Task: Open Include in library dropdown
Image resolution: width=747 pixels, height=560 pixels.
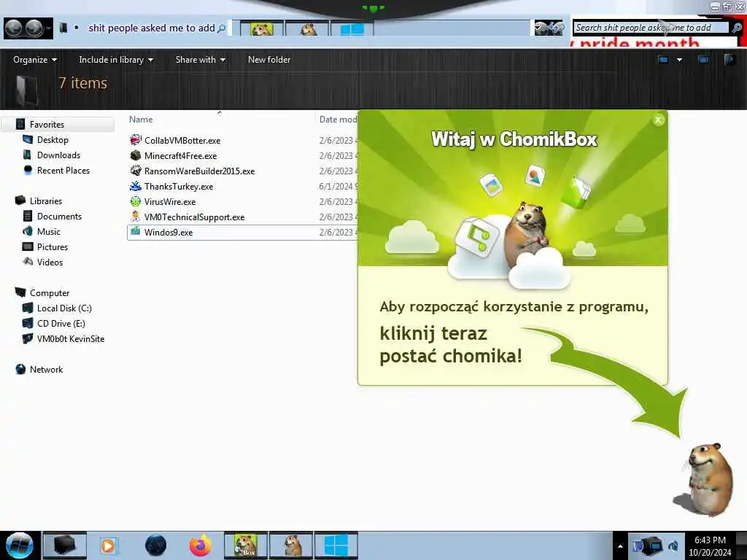Action: 116,60
